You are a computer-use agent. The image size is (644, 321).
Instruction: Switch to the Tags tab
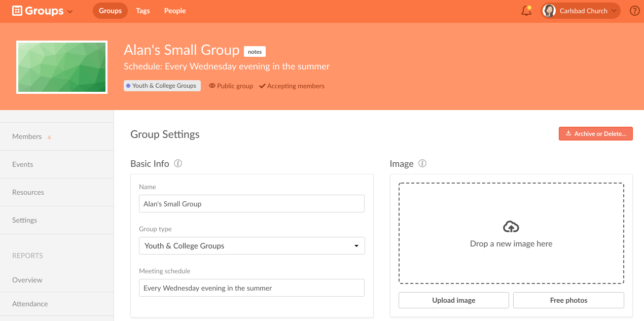(142, 11)
